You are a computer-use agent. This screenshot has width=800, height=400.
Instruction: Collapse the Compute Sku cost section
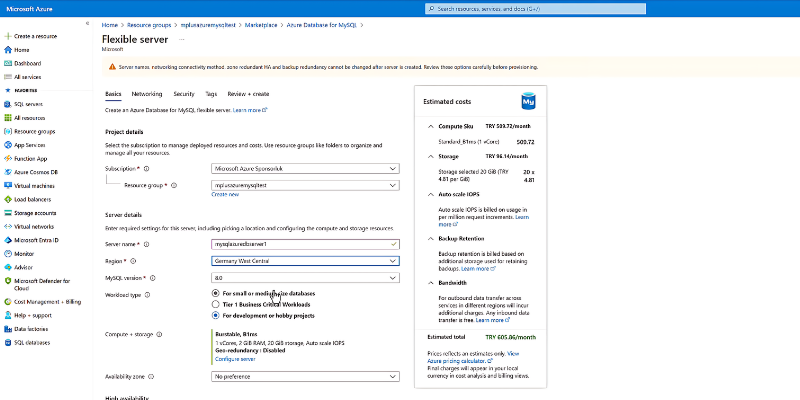pos(431,126)
